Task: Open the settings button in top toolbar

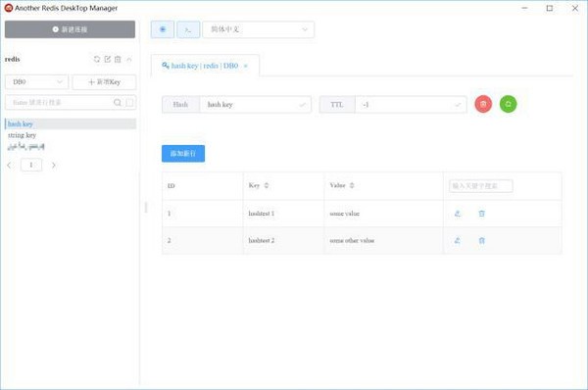Action: [x=163, y=29]
